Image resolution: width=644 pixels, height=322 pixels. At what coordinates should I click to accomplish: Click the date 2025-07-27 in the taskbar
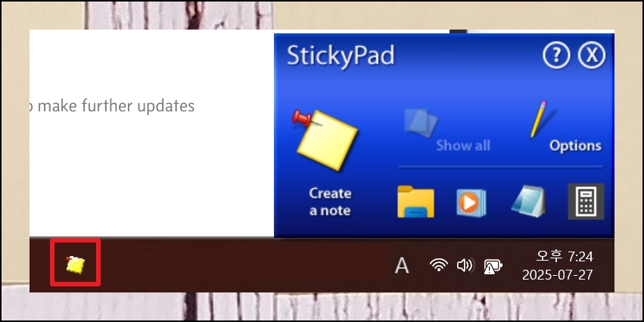pos(557,275)
